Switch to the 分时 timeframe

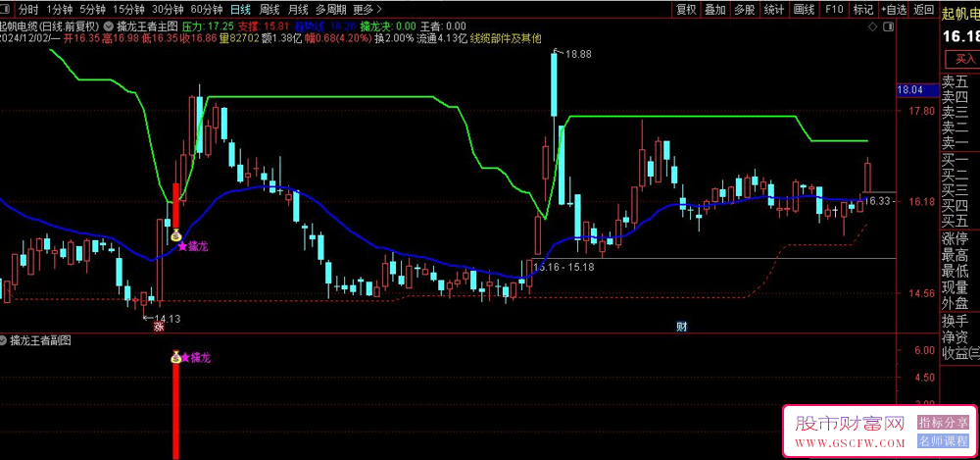point(28,10)
